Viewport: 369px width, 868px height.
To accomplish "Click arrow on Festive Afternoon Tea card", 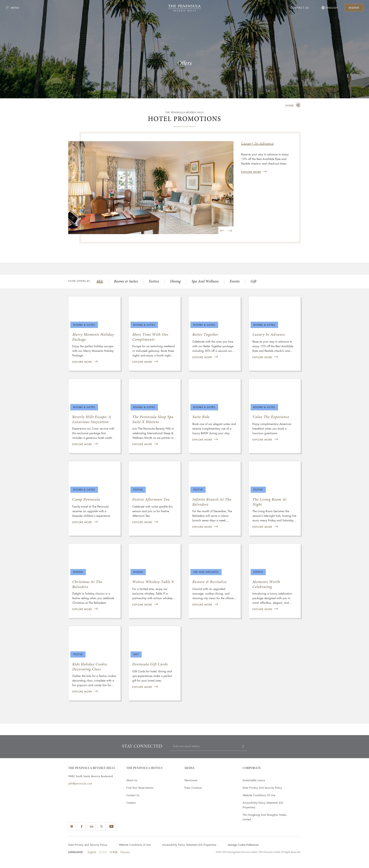I will 156,522.
